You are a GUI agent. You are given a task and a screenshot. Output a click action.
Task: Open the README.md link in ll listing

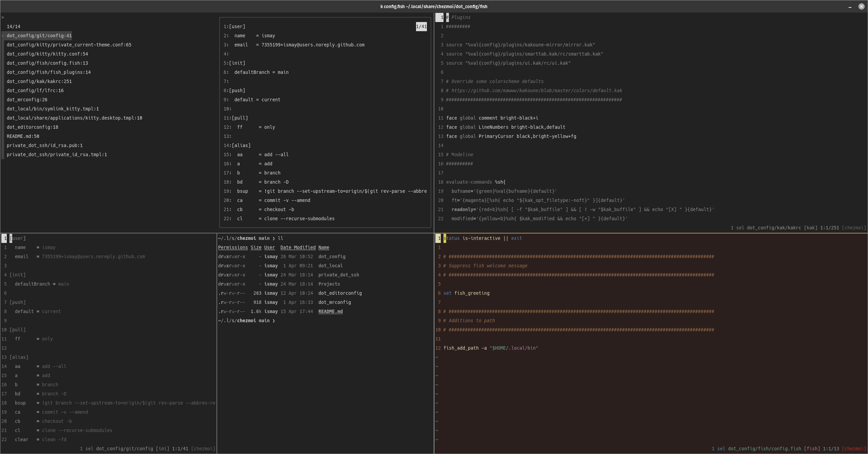[x=331, y=311]
